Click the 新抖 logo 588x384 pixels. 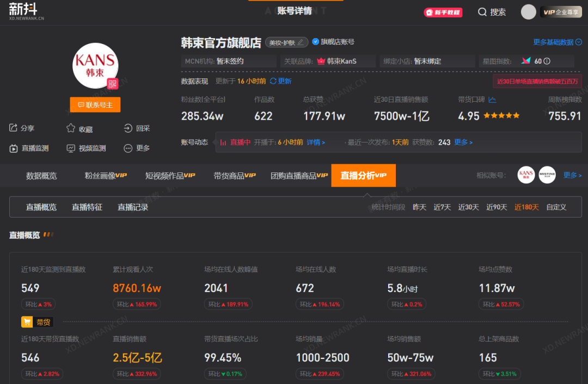(26, 11)
